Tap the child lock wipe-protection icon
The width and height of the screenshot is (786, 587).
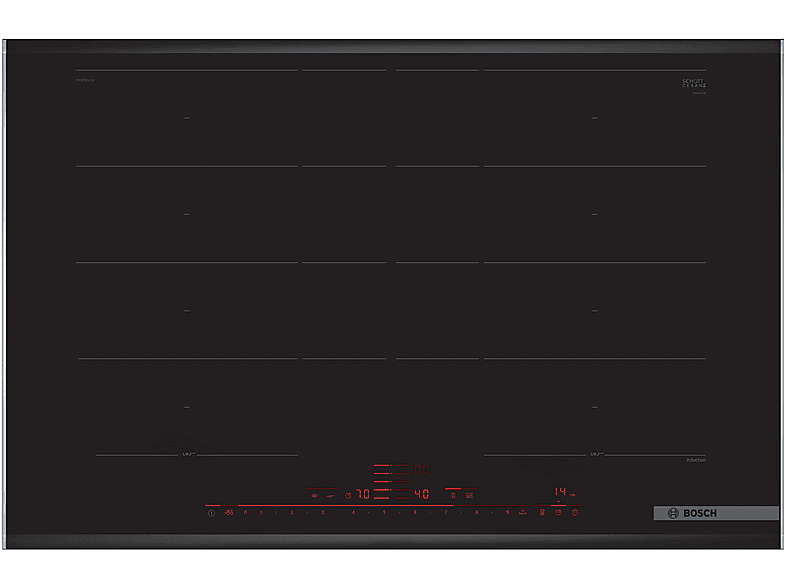[230, 512]
